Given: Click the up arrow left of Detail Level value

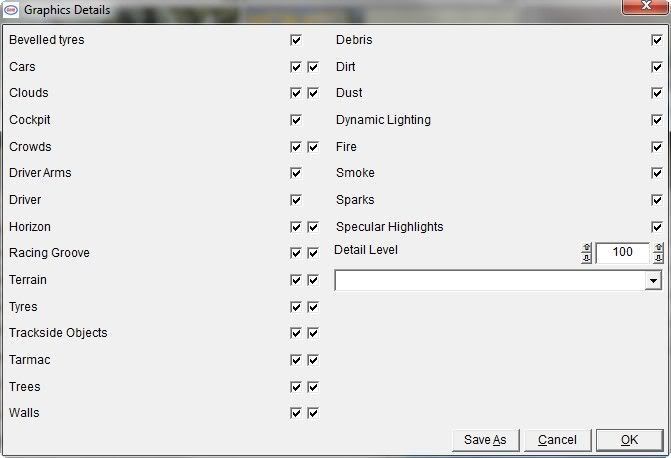Looking at the screenshot, I should pos(586,248).
